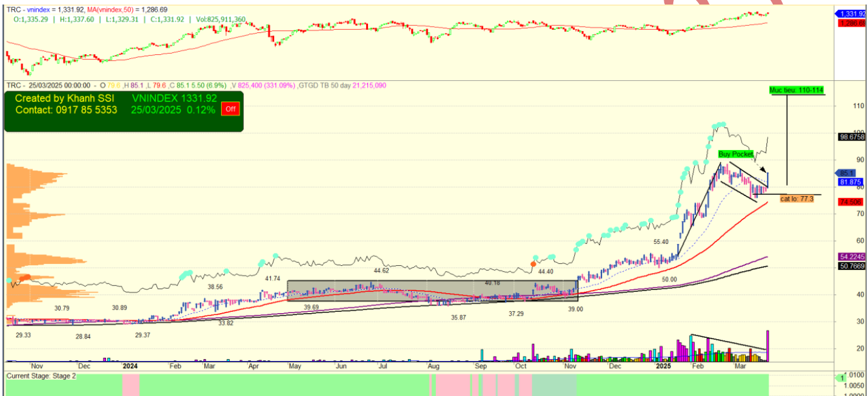Click the 2024 marker on time axis
Screen dimensions: 868x396
(x=130, y=366)
